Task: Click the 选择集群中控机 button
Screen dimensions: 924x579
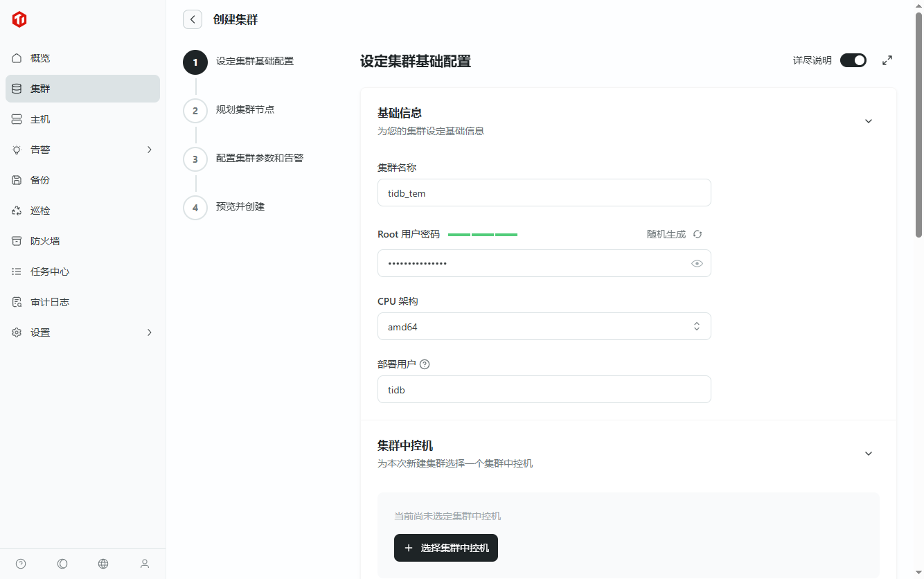Action: pyautogui.click(x=446, y=548)
